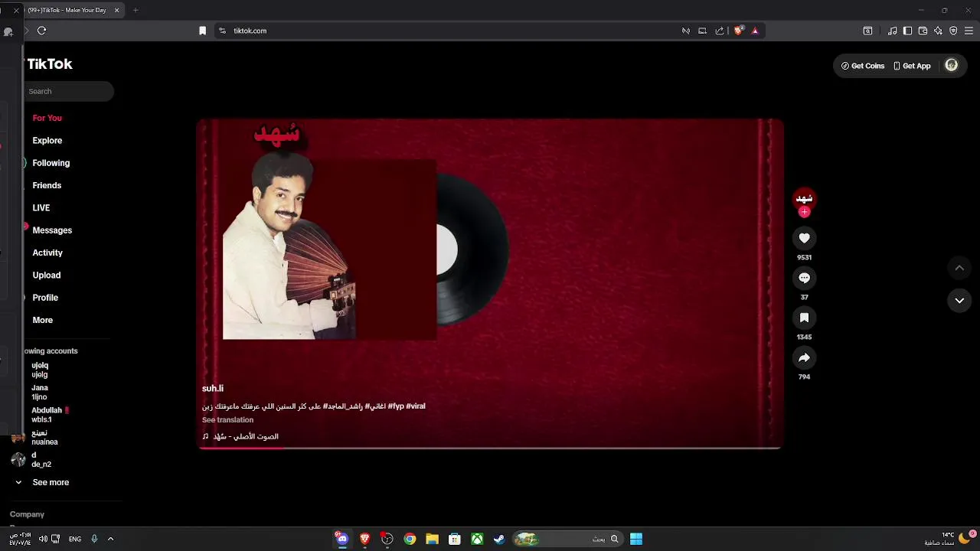Open the Brave Shields lion icon

coord(739,31)
